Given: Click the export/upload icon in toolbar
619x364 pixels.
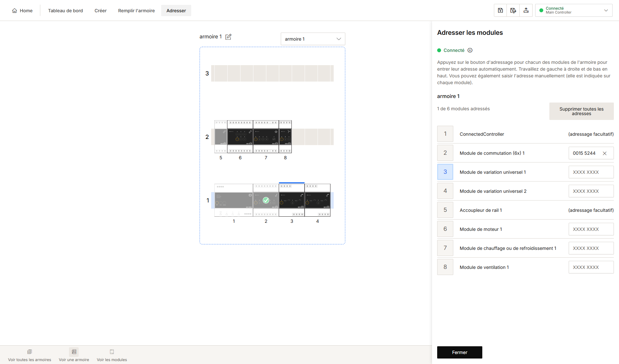Looking at the screenshot, I should pyautogui.click(x=526, y=10).
